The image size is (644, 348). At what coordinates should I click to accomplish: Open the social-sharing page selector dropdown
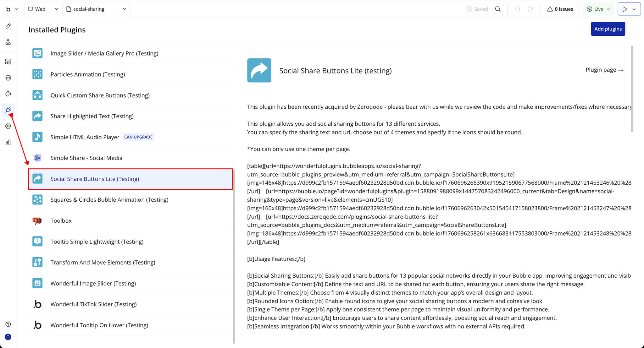pyautogui.click(x=97, y=9)
